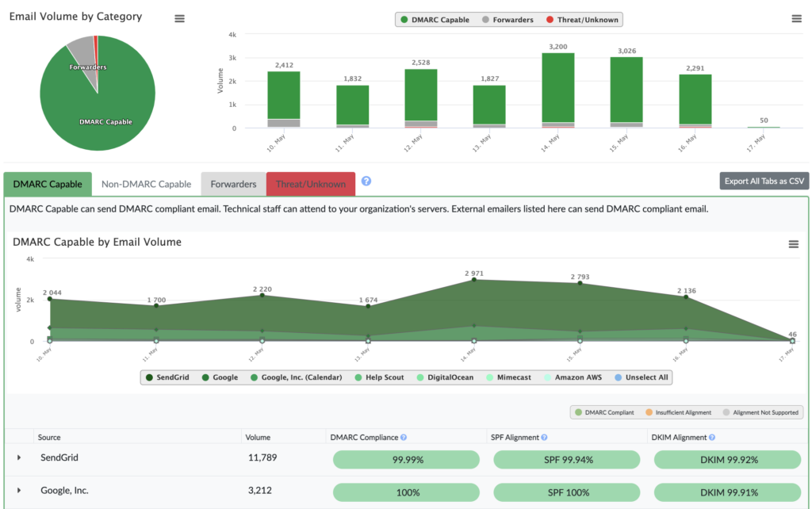Click Unselect All in the area chart legend

point(647,377)
